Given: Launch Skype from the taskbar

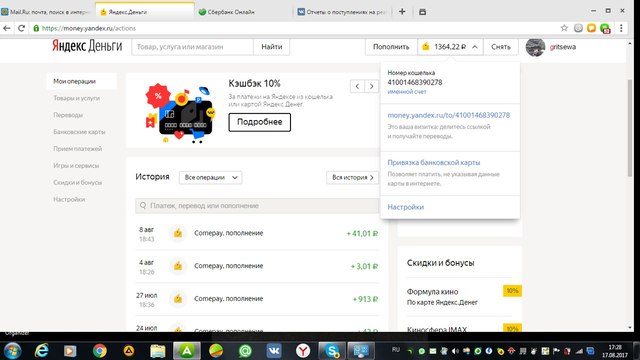Looking at the screenshot, I should point(332,351).
